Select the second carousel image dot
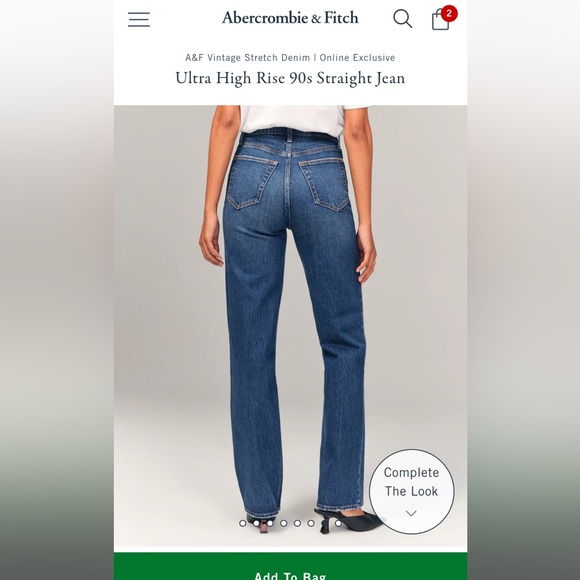This screenshot has height=580, width=580. click(256, 523)
